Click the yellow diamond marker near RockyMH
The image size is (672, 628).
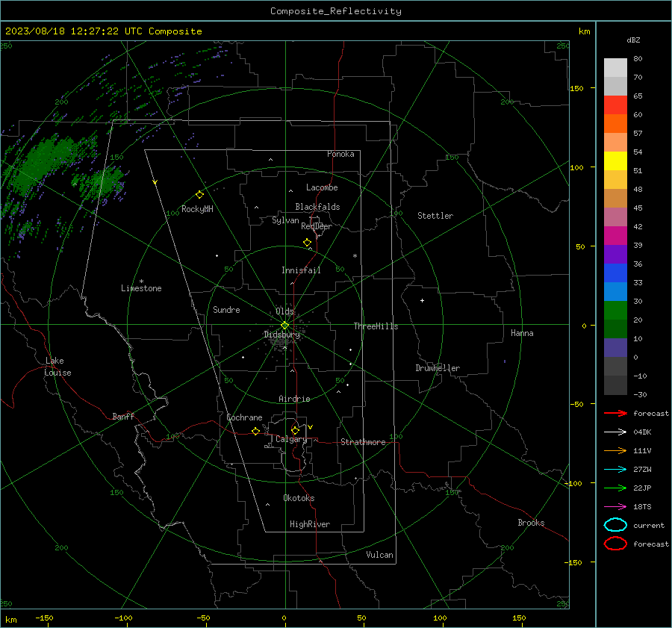click(199, 195)
